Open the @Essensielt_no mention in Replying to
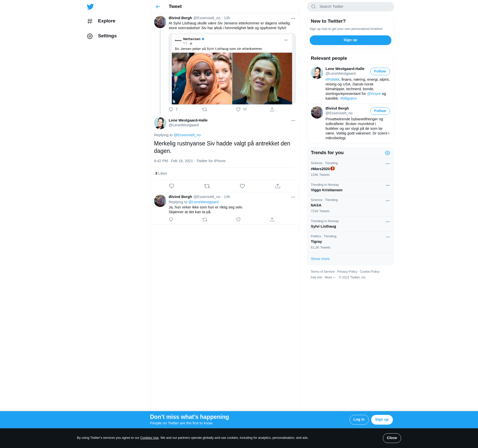This screenshot has height=448, width=478. coord(187,135)
